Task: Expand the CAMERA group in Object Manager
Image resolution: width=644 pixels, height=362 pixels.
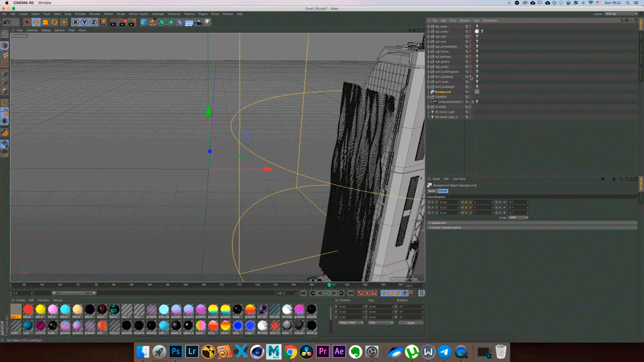Action: click(429, 97)
